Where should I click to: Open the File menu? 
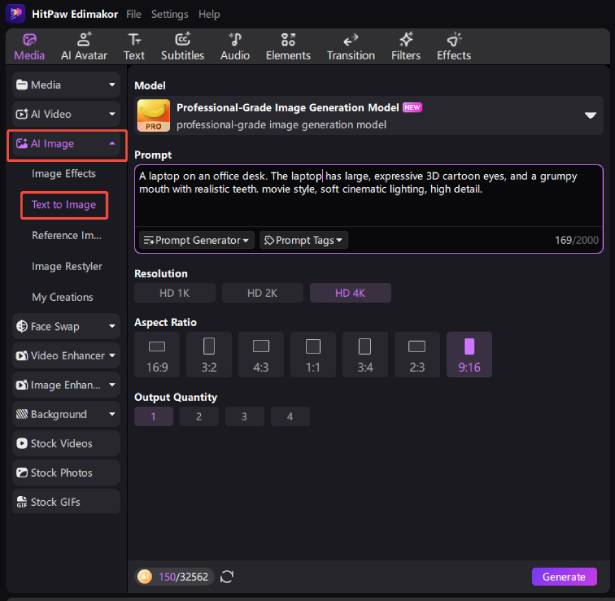click(x=134, y=14)
